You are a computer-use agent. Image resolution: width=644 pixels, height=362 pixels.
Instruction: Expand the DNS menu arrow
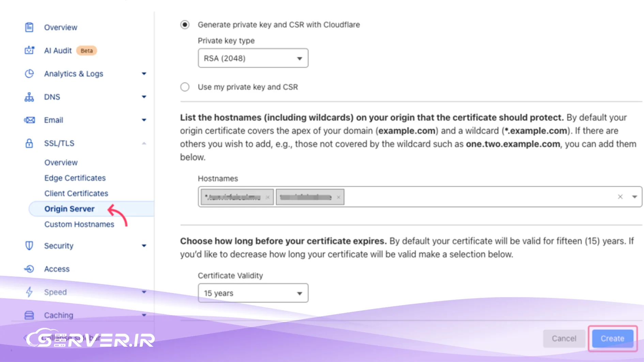click(144, 97)
